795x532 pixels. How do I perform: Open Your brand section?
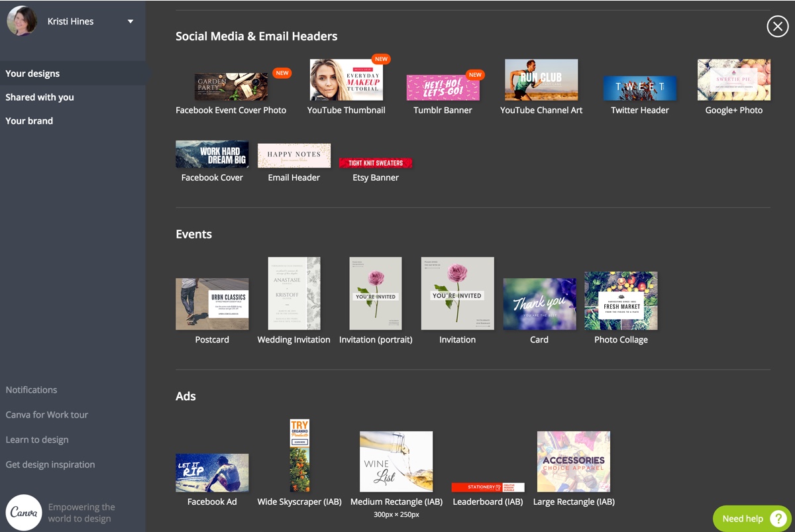[x=28, y=121]
